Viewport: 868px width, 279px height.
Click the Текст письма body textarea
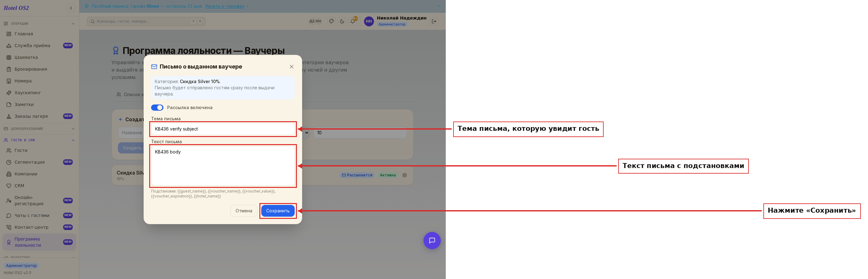(223, 166)
